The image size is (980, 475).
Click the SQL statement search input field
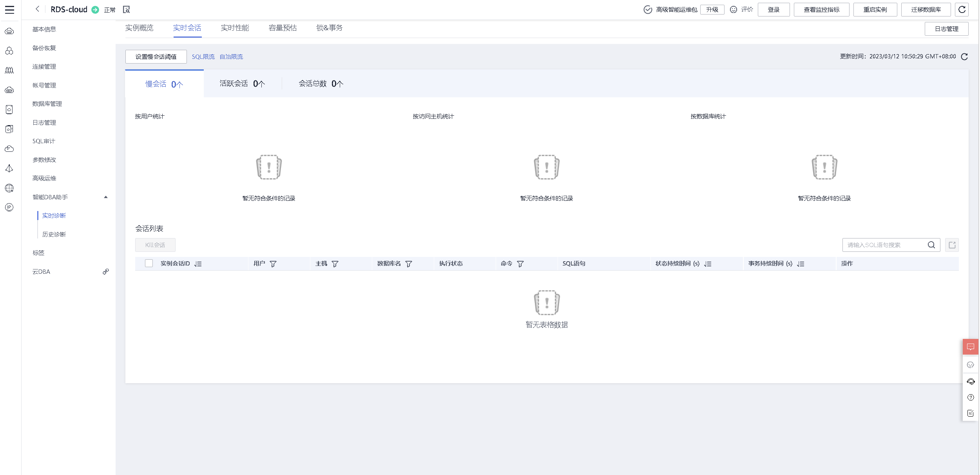pyautogui.click(x=884, y=245)
